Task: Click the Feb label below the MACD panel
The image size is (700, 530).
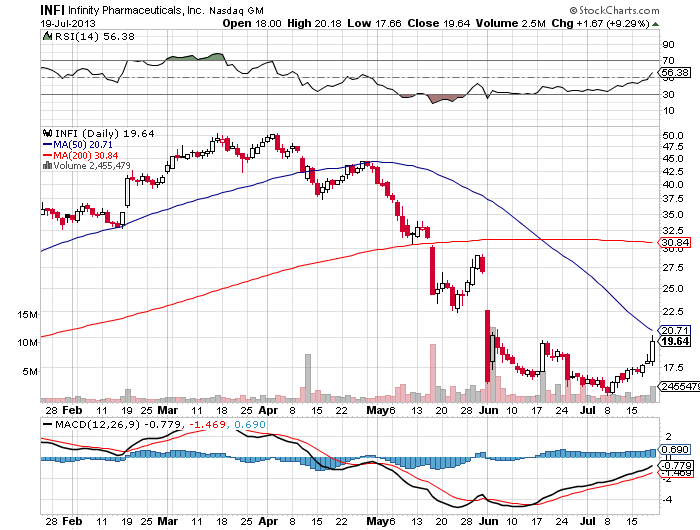Action: point(72,521)
